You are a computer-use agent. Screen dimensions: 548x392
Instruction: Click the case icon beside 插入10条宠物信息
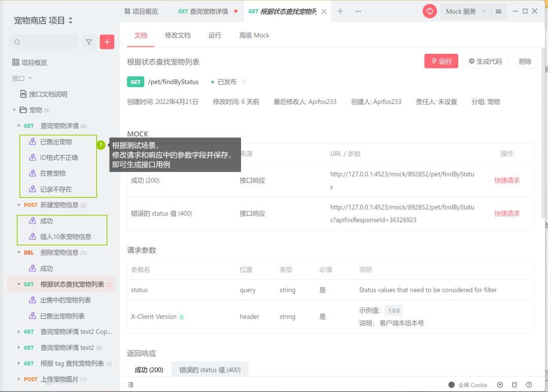coord(32,236)
